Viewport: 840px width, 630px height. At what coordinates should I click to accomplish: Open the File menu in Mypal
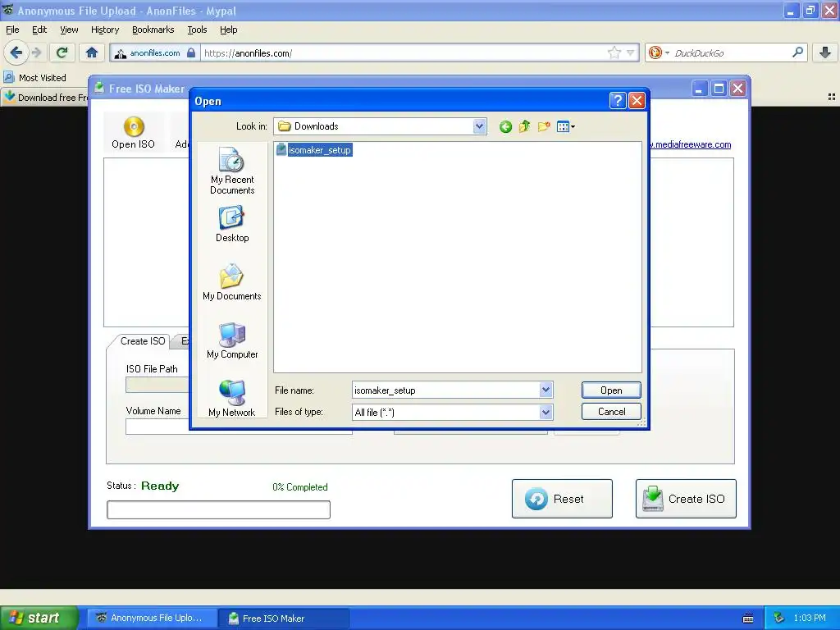point(12,30)
